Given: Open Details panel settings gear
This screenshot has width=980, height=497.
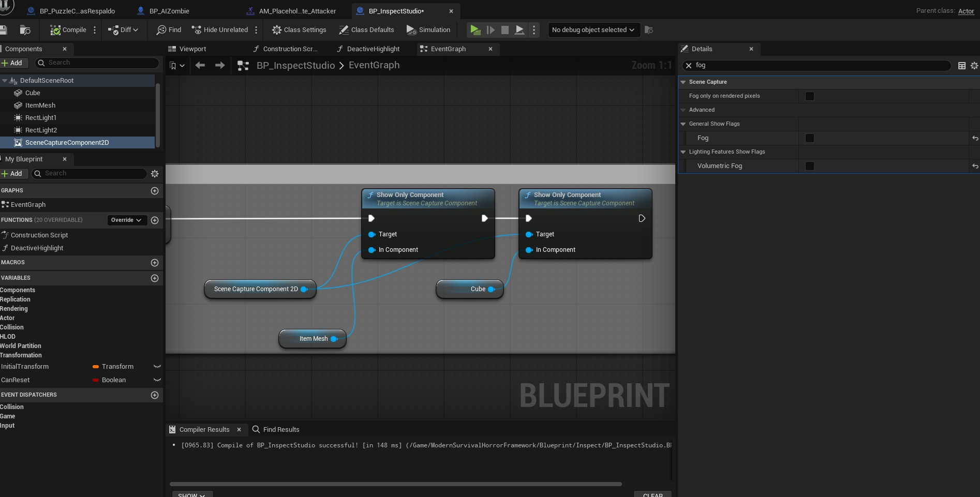Looking at the screenshot, I should pos(974,66).
